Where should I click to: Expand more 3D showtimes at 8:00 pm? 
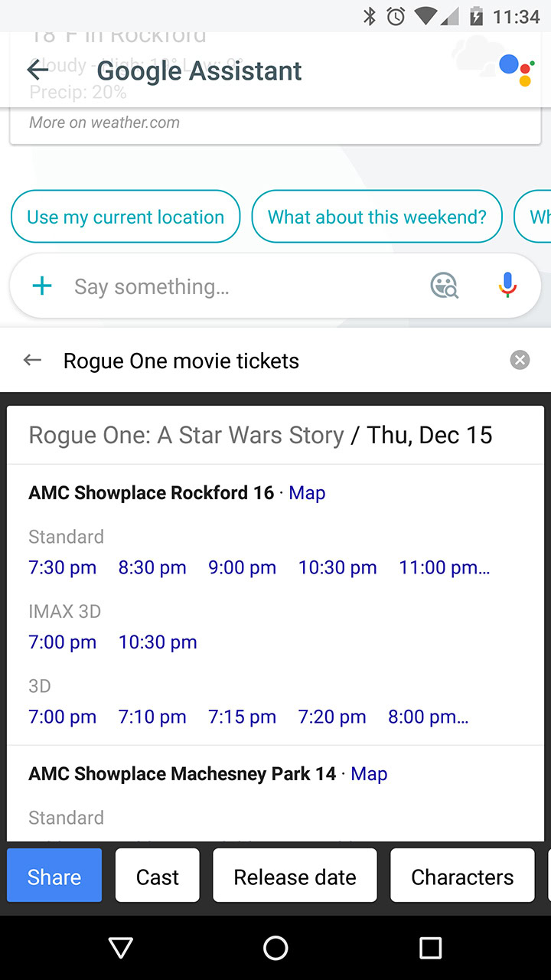coord(428,717)
